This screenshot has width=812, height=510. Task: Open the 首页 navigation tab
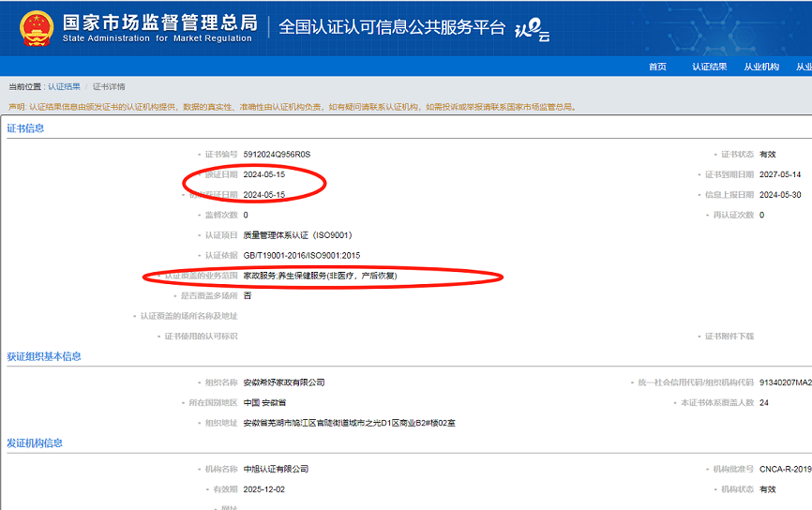coord(657,67)
